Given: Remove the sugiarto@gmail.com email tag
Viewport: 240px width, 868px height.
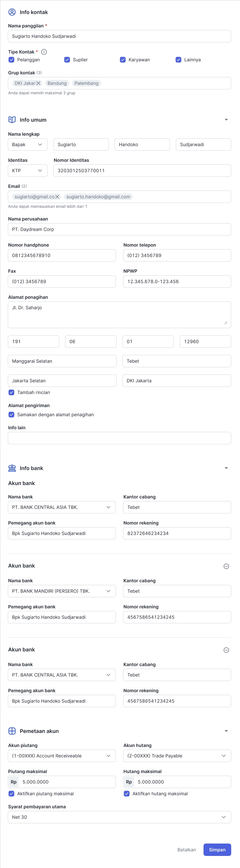Looking at the screenshot, I should [57, 197].
